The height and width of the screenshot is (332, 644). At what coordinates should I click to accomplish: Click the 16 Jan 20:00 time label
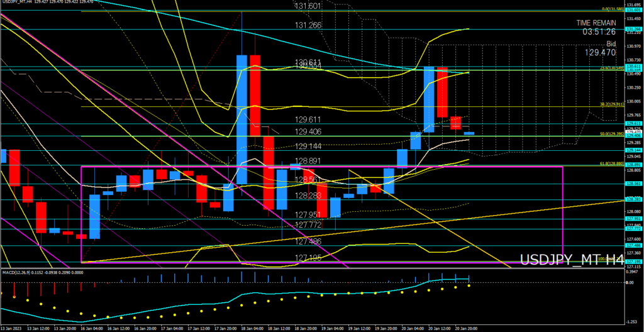point(145,329)
